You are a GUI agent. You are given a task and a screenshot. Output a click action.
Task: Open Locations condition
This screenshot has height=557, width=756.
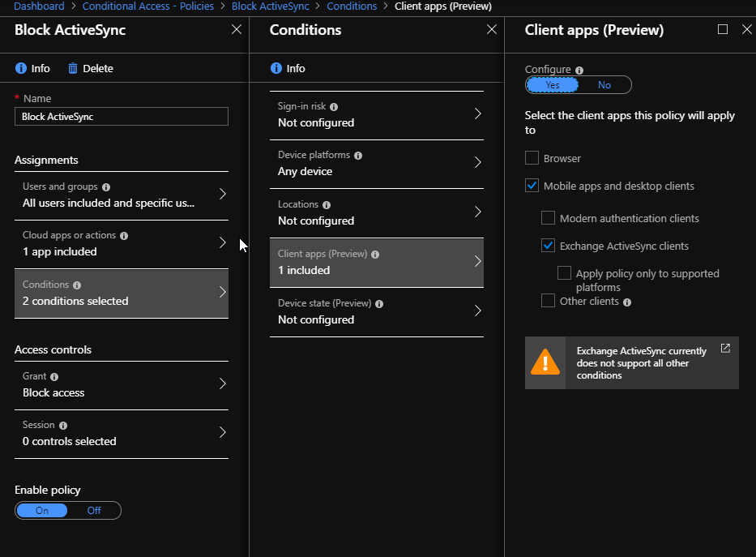point(377,213)
